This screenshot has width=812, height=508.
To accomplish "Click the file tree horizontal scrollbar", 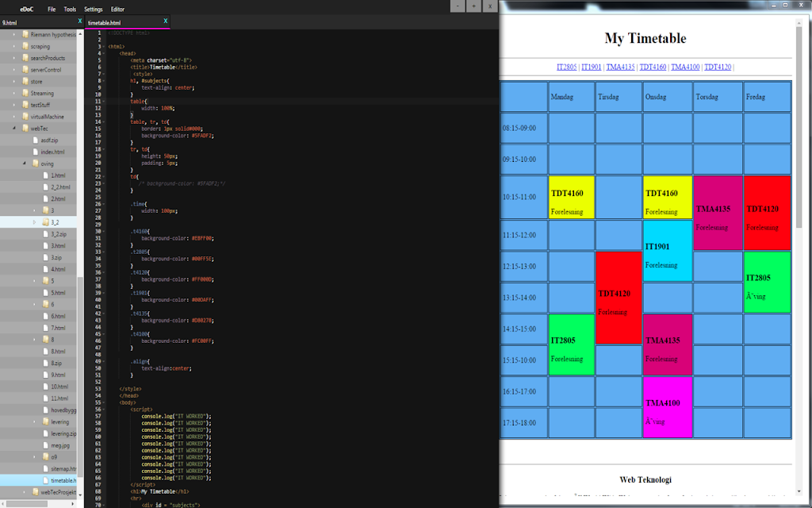I will tap(26, 504).
